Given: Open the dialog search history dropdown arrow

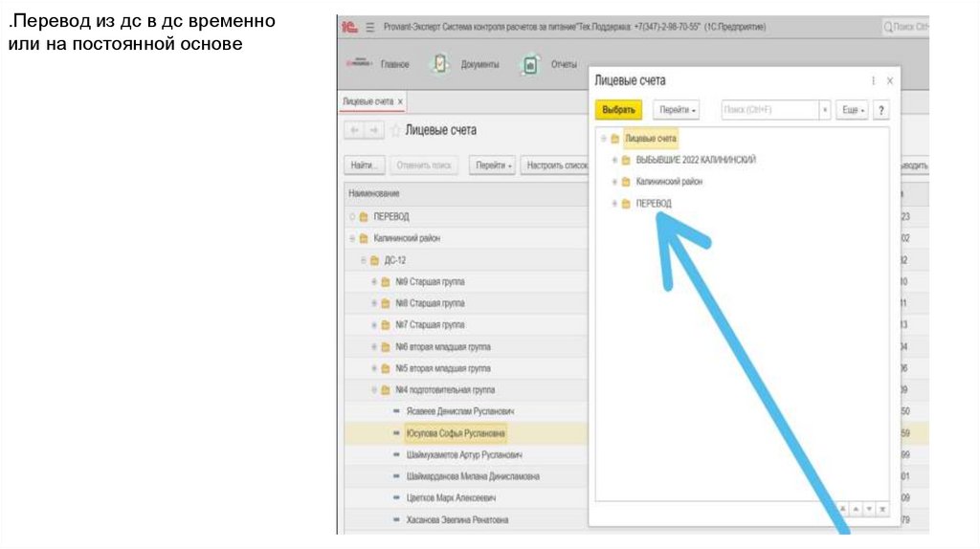Looking at the screenshot, I should tap(825, 110).
